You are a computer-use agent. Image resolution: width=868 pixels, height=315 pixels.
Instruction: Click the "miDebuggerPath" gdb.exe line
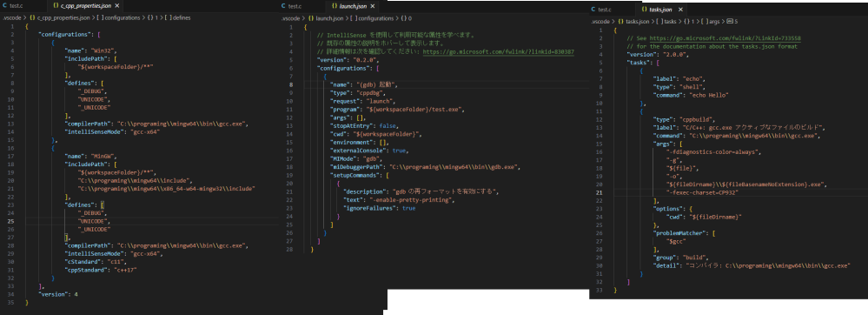pyautogui.click(x=425, y=166)
